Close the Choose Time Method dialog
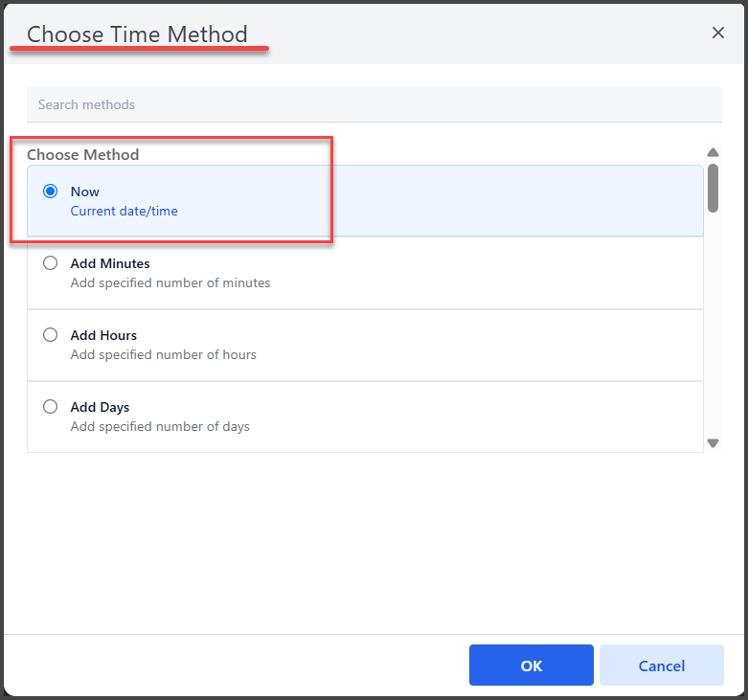The image size is (748, 700). (x=718, y=33)
